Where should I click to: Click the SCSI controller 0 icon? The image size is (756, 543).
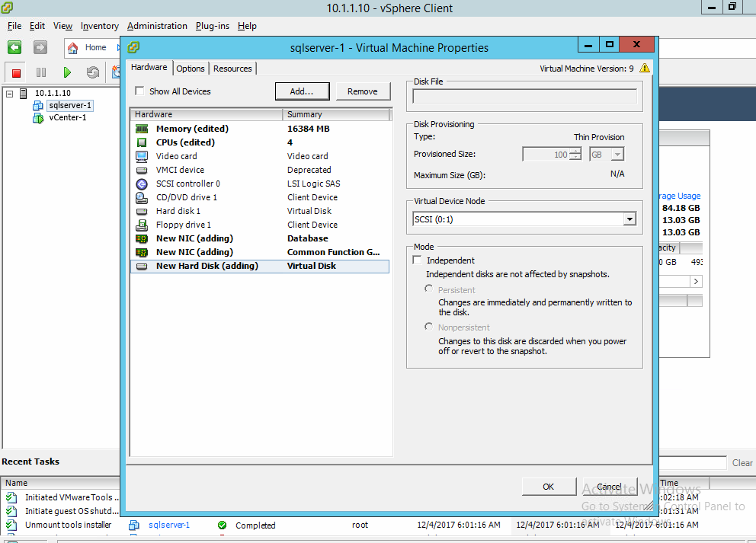[x=142, y=184]
